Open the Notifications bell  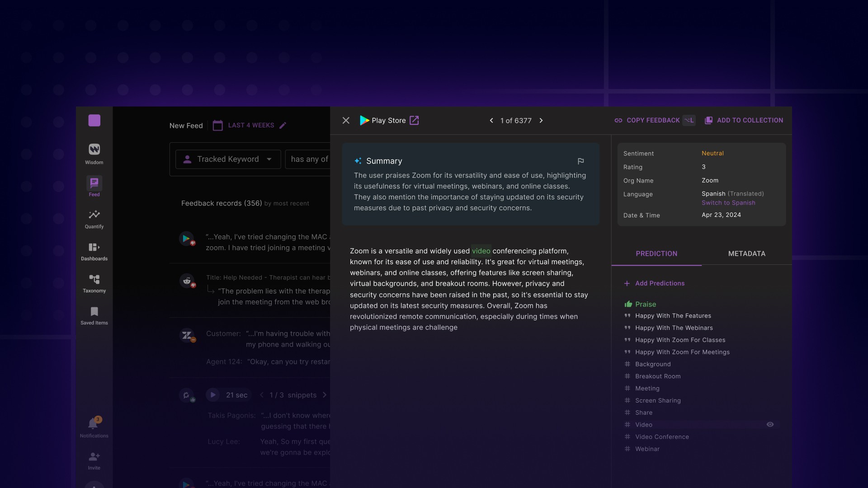[x=94, y=427]
